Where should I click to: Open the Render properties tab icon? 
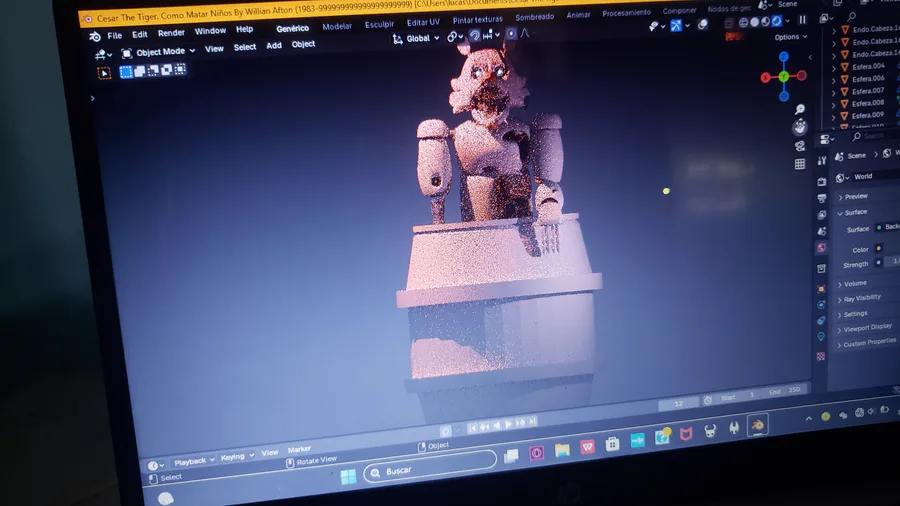click(822, 181)
